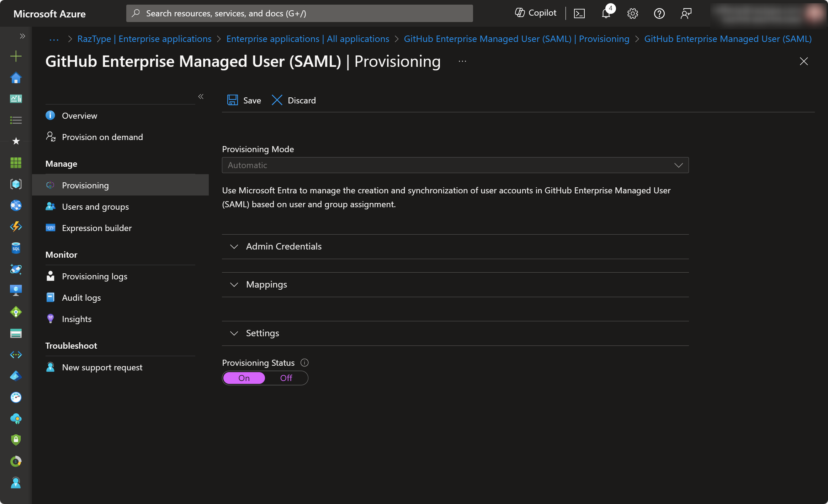The height and width of the screenshot is (504, 828).
Task: Click the Discard button
Action: tap(294, 100)
